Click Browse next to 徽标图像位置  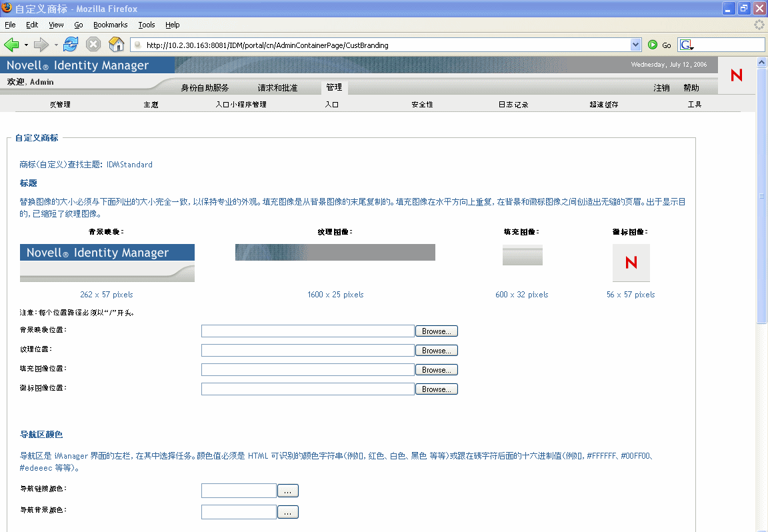tap(436, 389)
